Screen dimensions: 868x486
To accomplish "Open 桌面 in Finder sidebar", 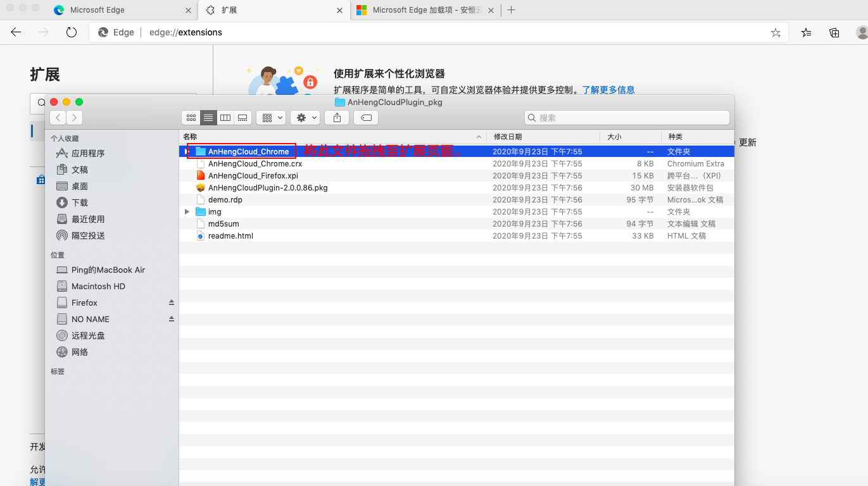I will [x=80, y=186].
